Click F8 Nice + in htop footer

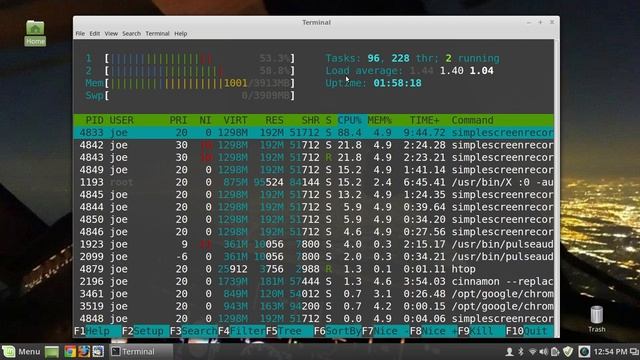pyautogui.click(x=434, y=331)
